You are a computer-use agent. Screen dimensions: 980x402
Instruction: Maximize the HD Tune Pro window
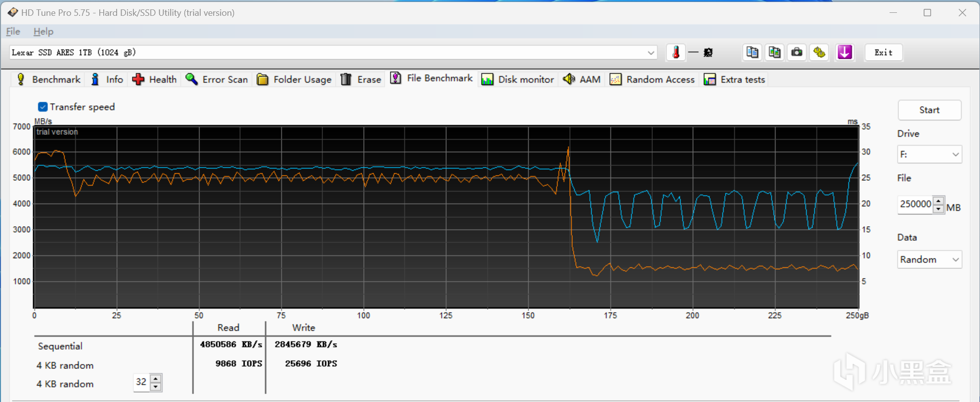[x=927, y=12]
